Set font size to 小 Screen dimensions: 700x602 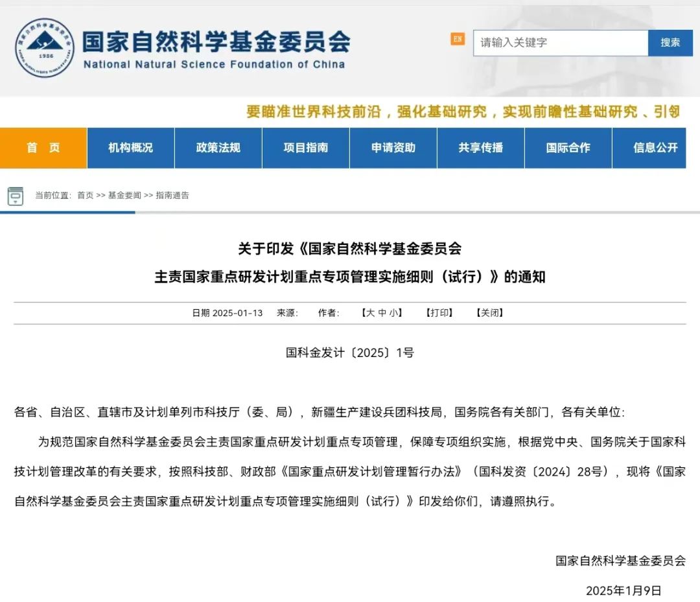pyautogui.click(x=393, y=313)
